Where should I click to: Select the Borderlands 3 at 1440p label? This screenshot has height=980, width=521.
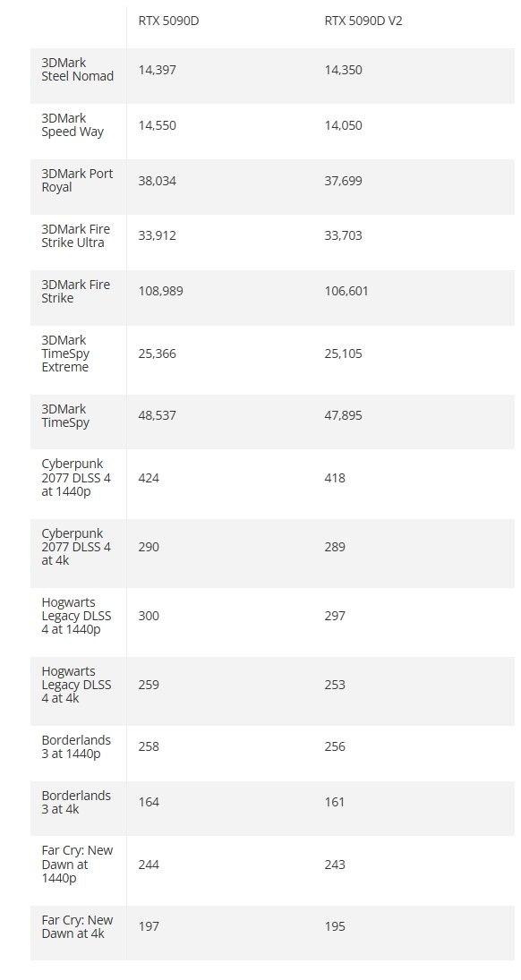click(x=76, y=746)
